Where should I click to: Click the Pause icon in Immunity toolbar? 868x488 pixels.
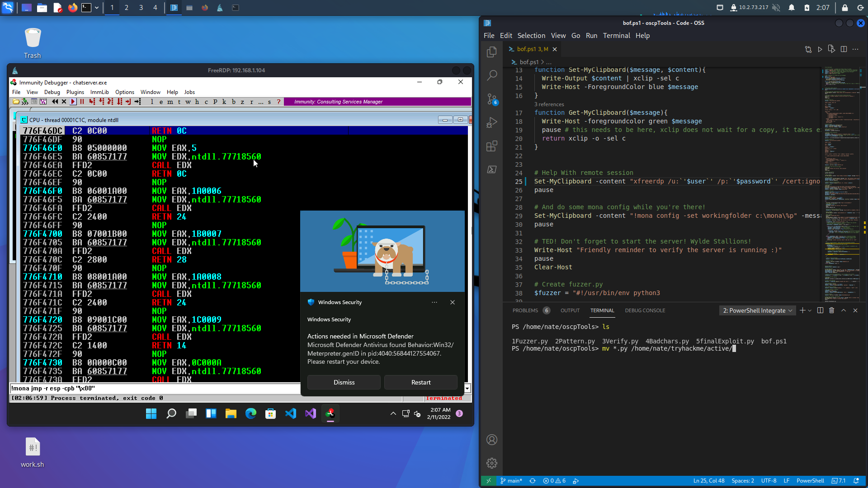tap(82, 102)
